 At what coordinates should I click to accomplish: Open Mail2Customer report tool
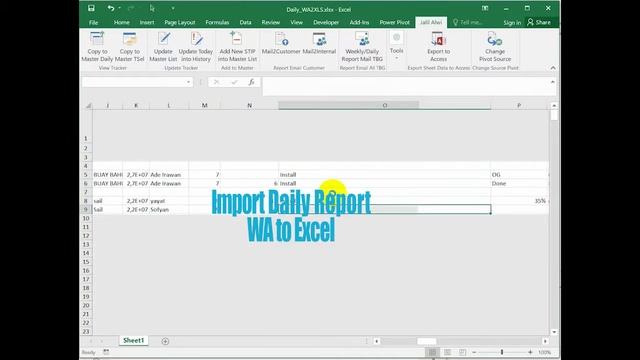point(281,43)
